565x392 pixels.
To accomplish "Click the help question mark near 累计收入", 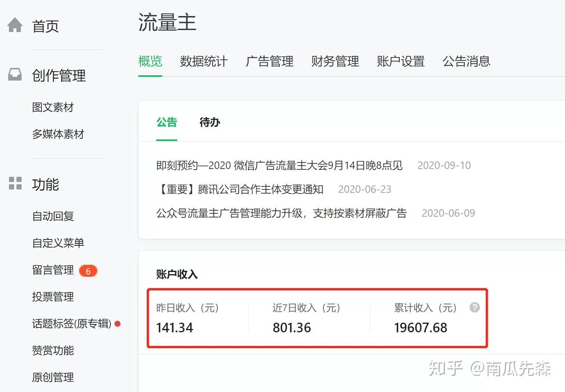I will [x=474, y=307].
